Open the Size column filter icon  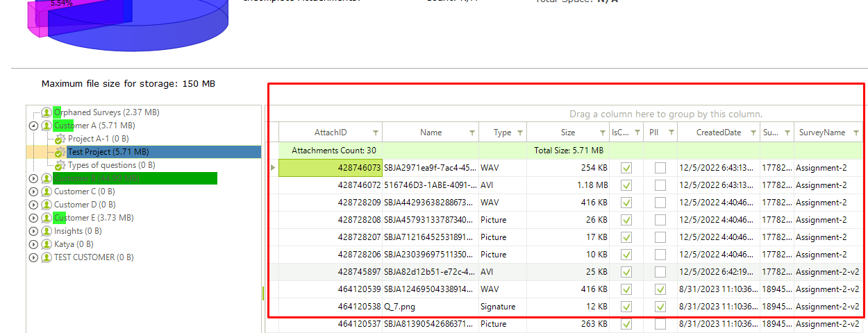[x=603, y=133]
